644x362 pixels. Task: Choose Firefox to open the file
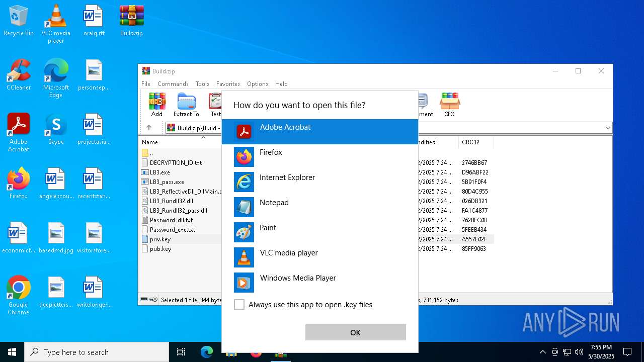tap(319, 157)
